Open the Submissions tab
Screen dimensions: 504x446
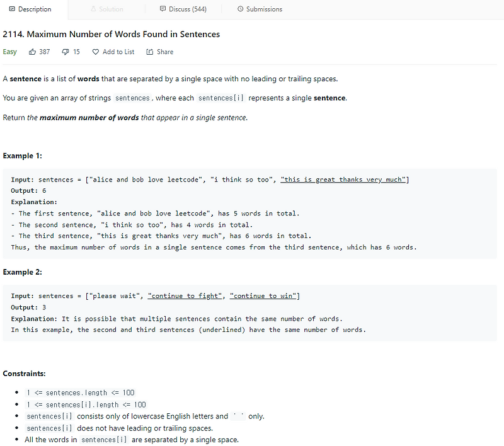[x=263, y=9]
